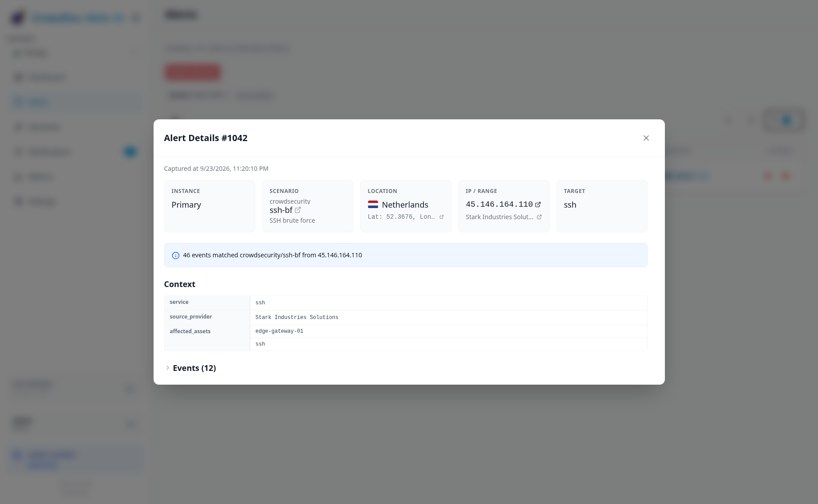Click the info icon in the events banner

pos(176,256)
